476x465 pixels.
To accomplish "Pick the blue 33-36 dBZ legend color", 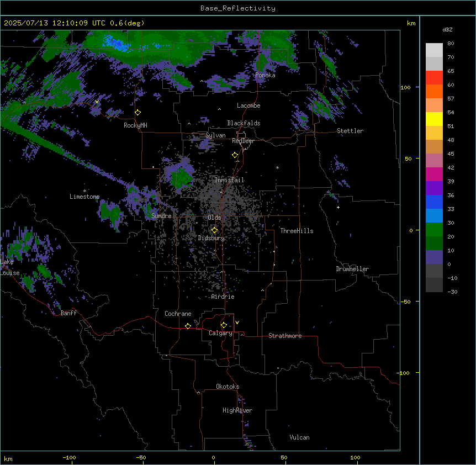I will (x=434, y=202).
